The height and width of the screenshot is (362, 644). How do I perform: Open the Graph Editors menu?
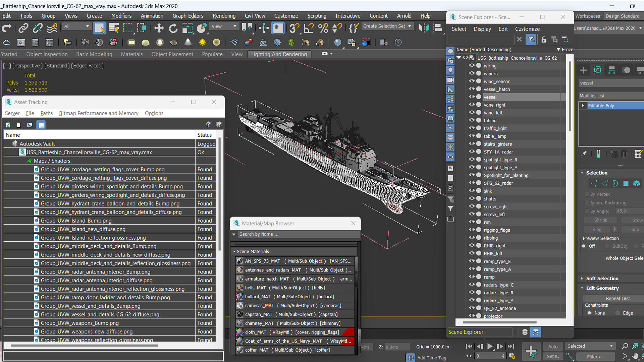click(188, 16)
